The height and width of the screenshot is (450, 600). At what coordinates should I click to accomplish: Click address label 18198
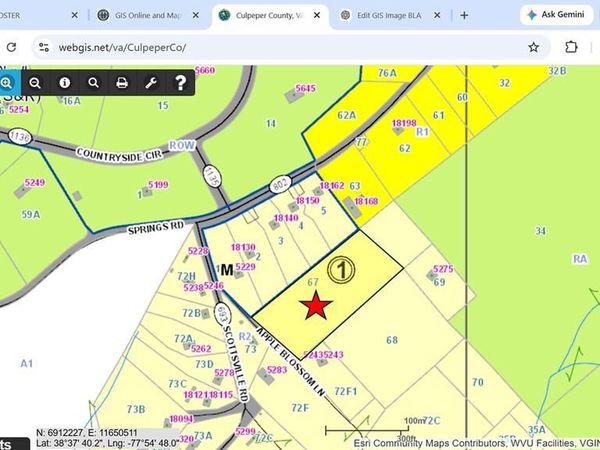pyautogui.click(x=404, y=123)
